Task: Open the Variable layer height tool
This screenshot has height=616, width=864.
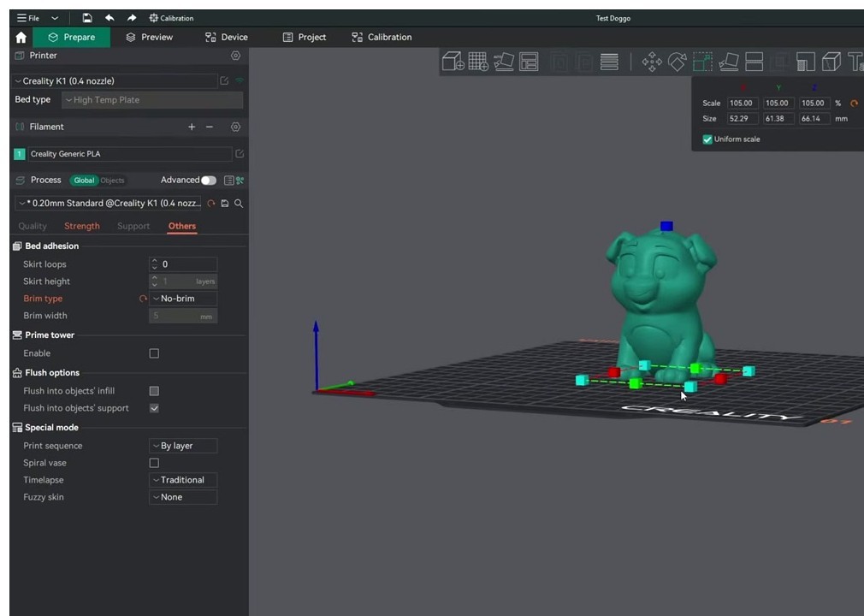Action: 609,61
